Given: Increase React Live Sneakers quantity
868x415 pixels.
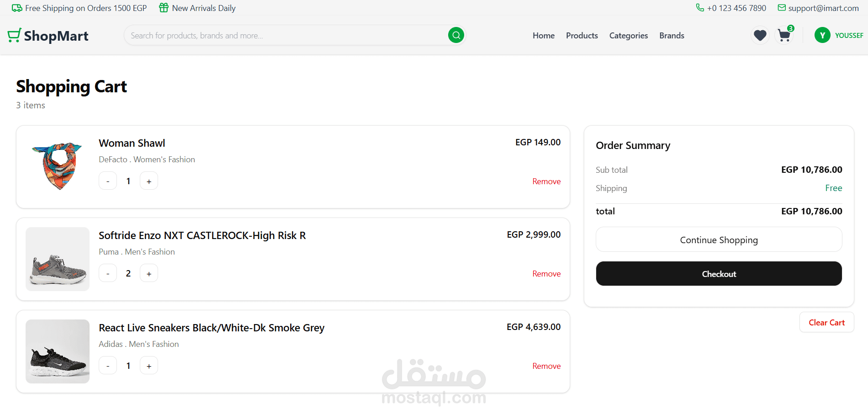Looking at the screenshot, I should tap(149, 366).
